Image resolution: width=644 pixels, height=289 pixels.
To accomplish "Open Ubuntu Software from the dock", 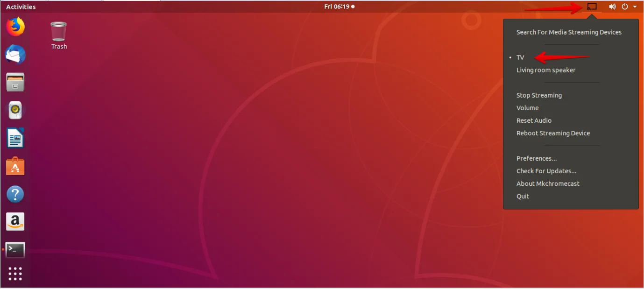I will (15, 166).
